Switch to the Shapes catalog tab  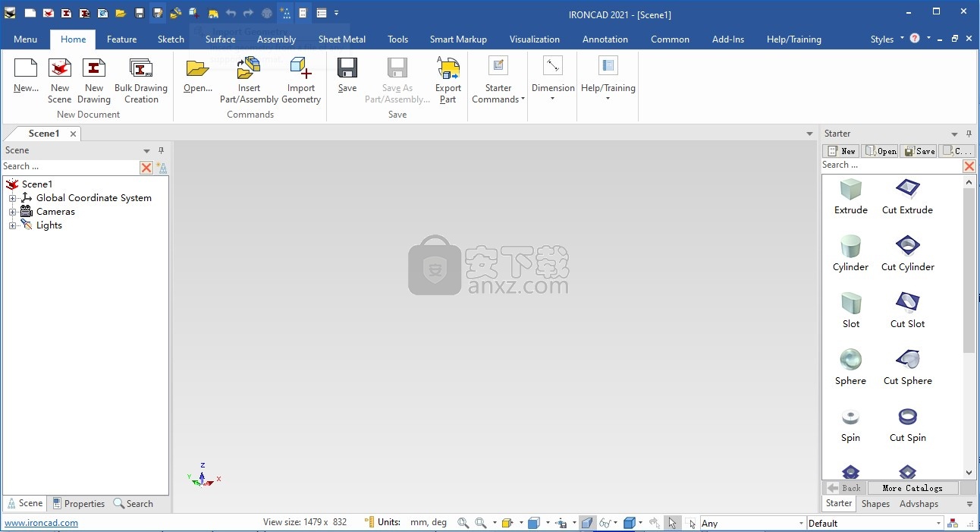[875, 504]
